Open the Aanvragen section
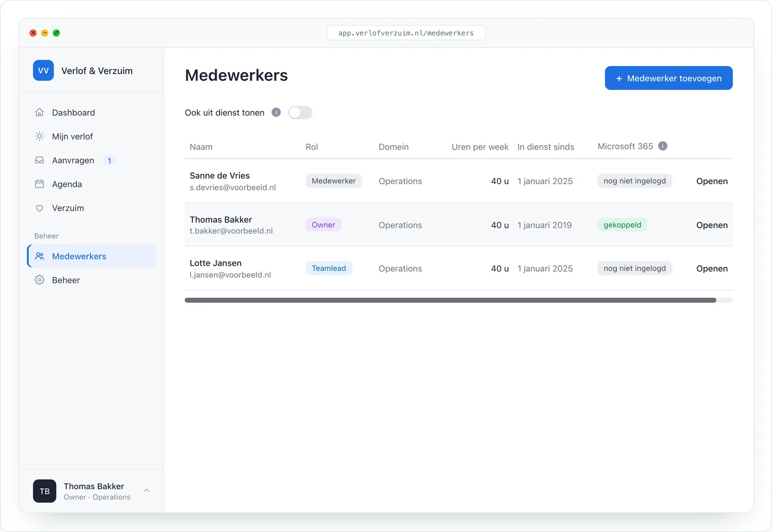This screenshot has width=772, height=532. (x=92, y=160)
